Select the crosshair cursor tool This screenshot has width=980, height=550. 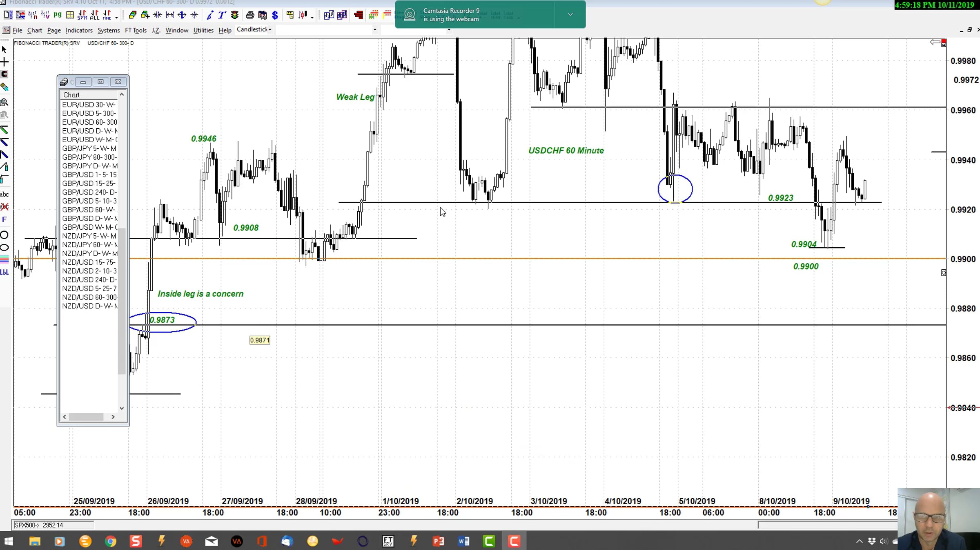coord(4,62)
